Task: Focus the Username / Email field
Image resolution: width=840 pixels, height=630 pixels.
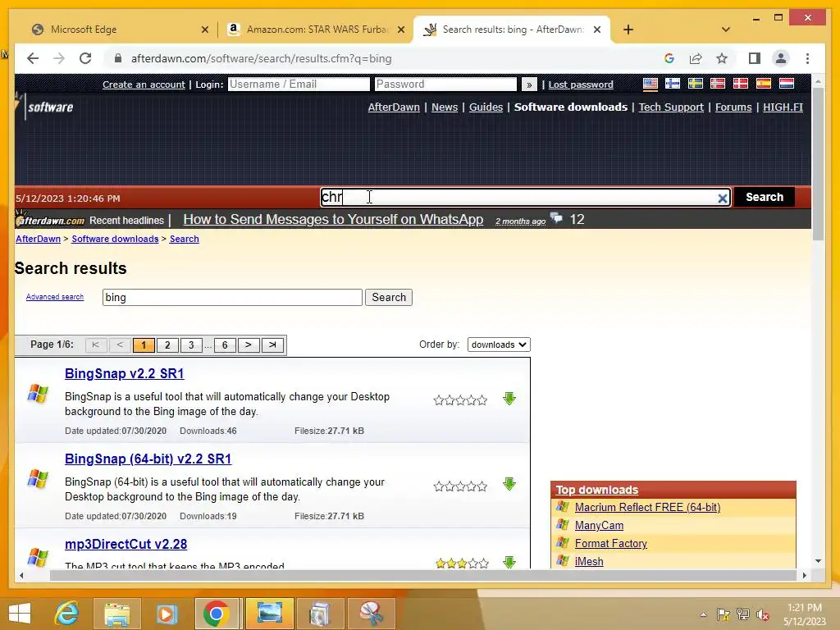Action: tap(299, 84)
